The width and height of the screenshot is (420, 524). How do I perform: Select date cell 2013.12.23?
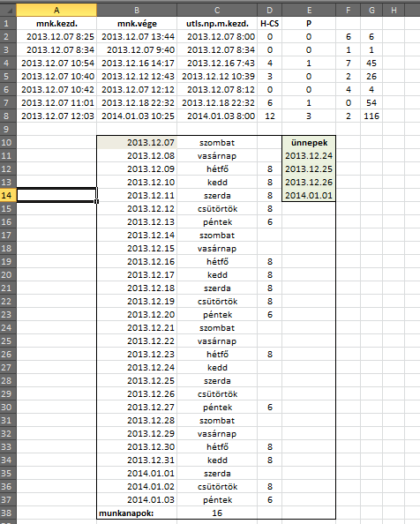pos(137,355)
